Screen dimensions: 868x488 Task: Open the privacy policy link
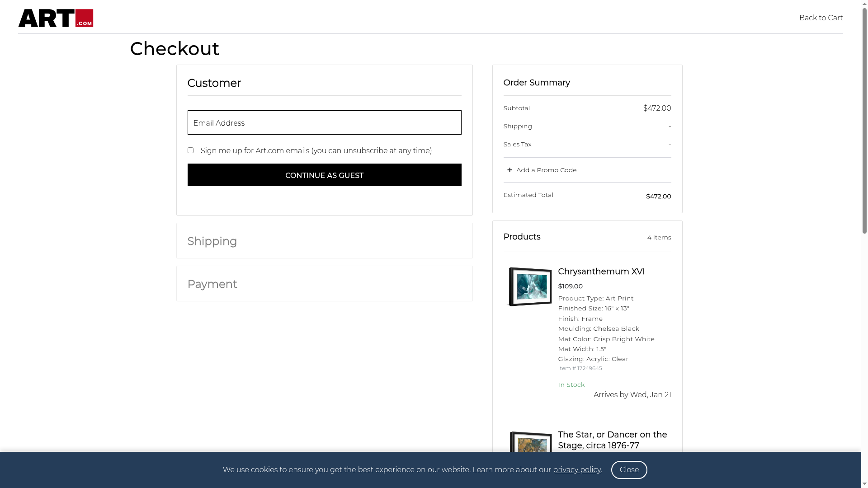click(x=576, y=470)
